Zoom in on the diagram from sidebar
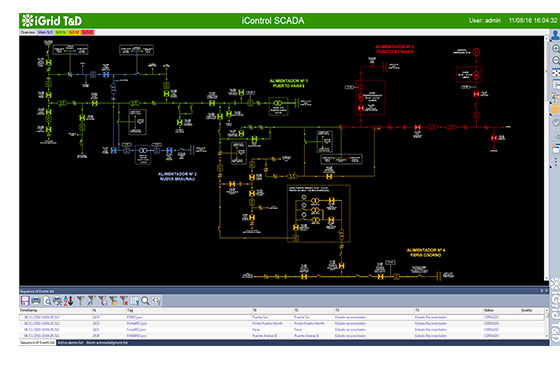 [556, 48]
